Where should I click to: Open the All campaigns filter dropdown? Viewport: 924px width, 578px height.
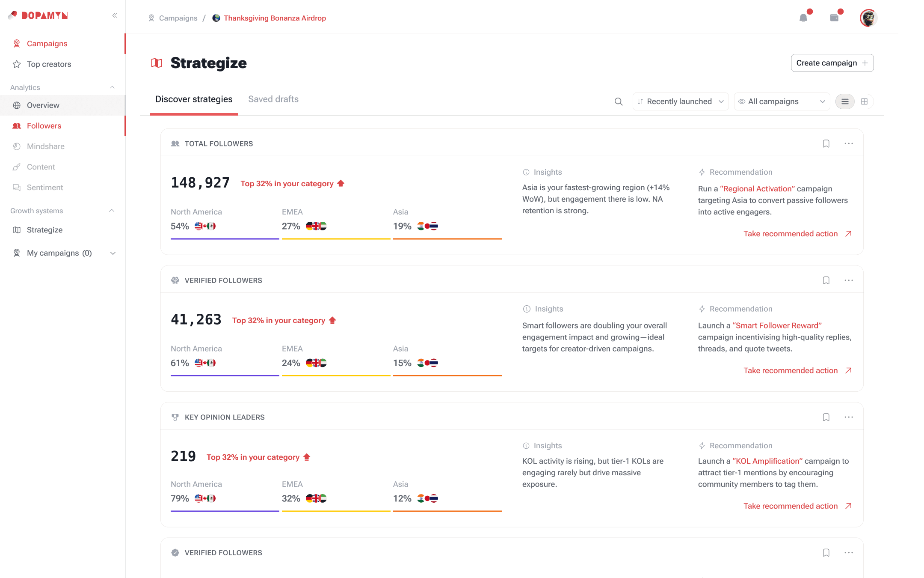(x=782, y=101)
